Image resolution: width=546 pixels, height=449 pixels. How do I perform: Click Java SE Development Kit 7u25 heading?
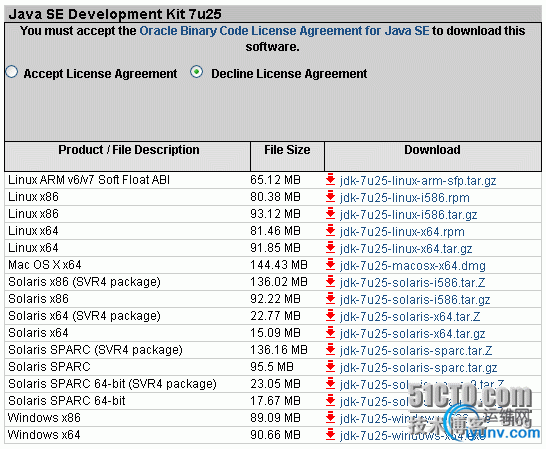point(115,14)
